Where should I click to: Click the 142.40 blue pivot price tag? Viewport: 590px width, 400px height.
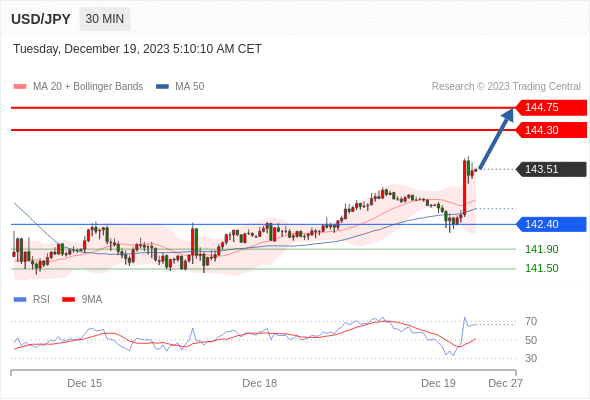551,224
